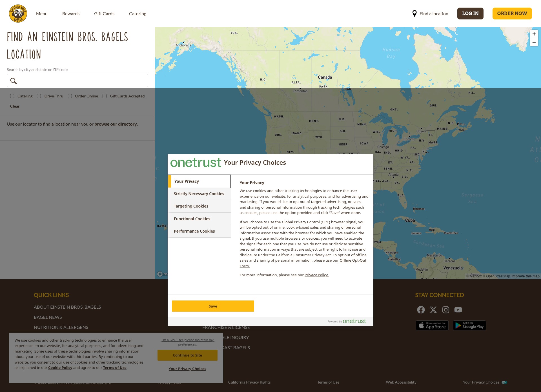The image size is (541, 392).
Task: Zoom out on the map
Action: (x=534, y=42)
